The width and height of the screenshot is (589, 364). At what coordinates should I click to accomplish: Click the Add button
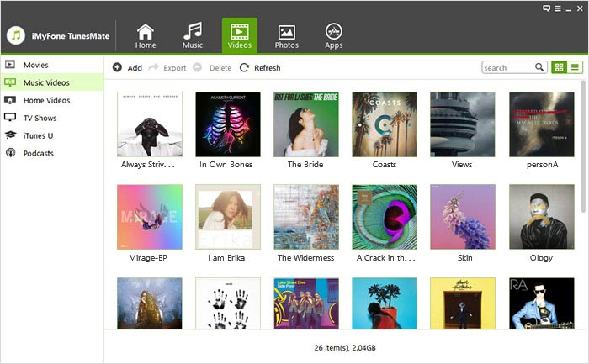[127, 68]
